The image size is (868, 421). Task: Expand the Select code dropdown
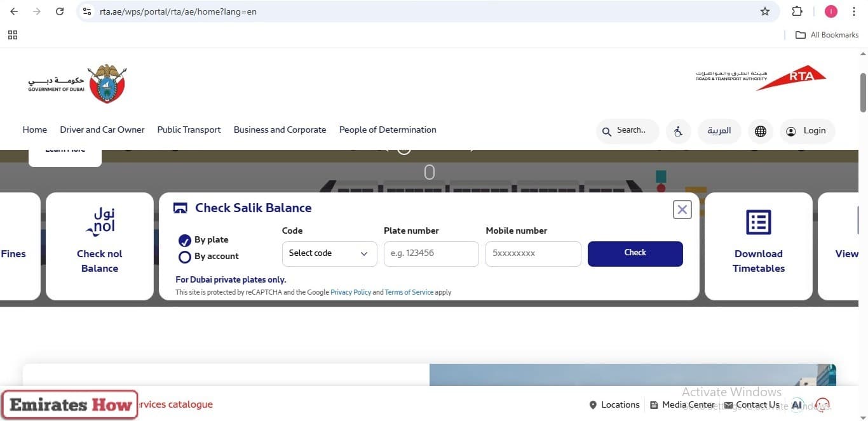point(330,253)
